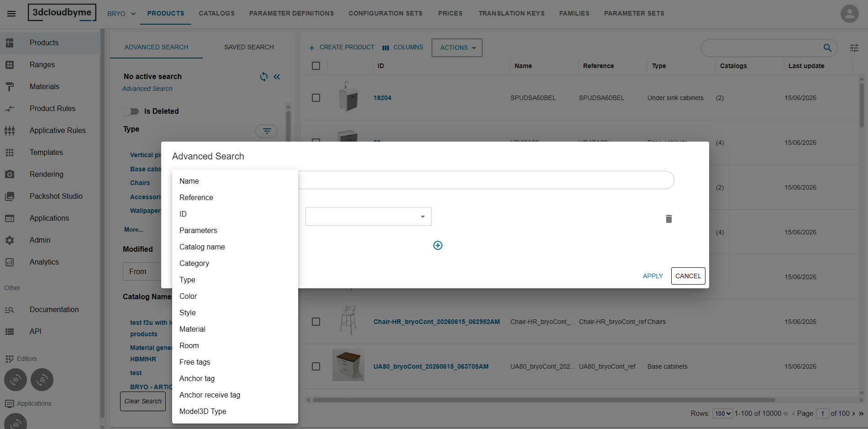Click Create Product
The width and height of the screenshot is (868, 429).
point(342,48)
